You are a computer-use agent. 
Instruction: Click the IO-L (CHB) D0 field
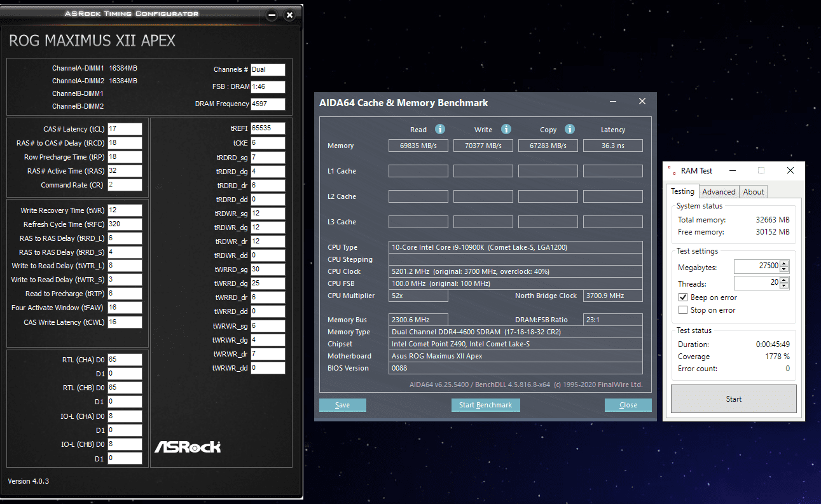tap(125, 444)
